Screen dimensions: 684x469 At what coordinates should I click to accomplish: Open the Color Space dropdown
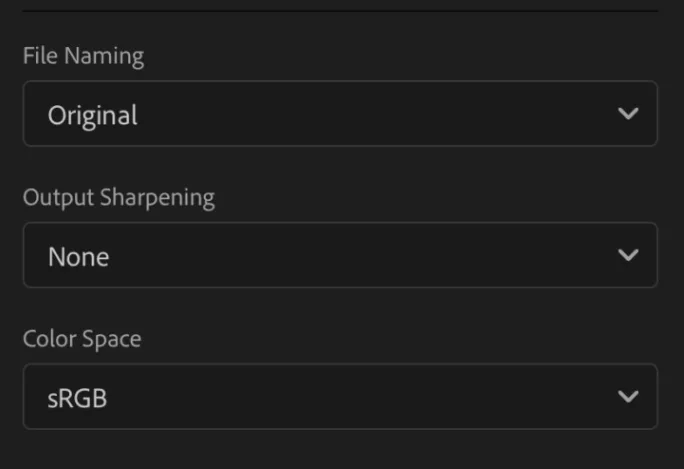(x=340, y=397)
